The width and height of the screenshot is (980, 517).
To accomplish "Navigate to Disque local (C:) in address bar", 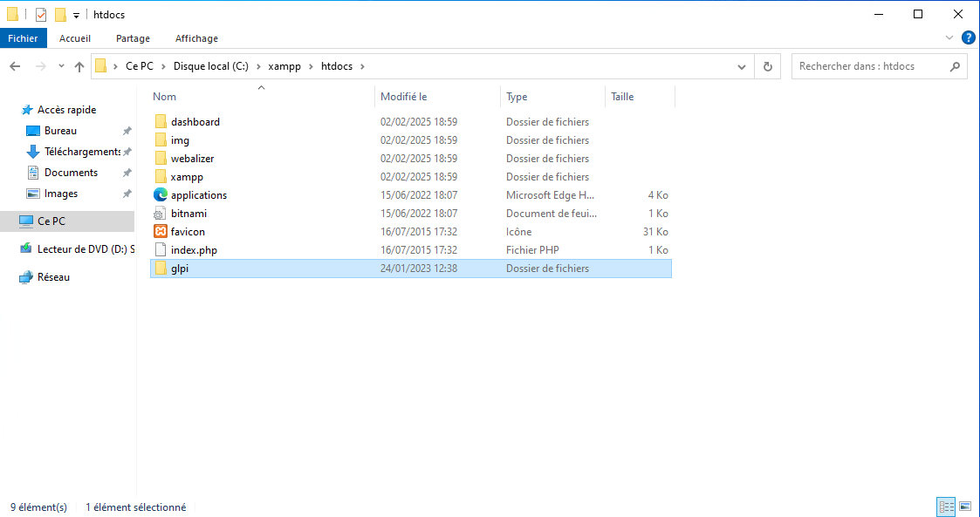I will tap(211, 66).
